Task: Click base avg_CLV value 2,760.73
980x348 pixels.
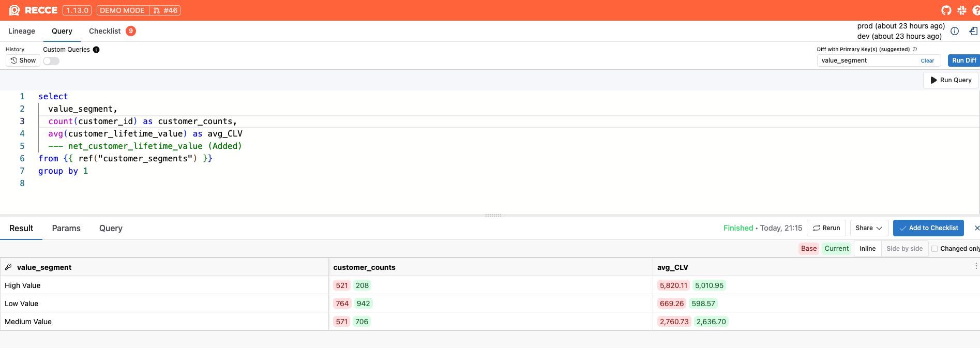Action: [x=674, y=322]
